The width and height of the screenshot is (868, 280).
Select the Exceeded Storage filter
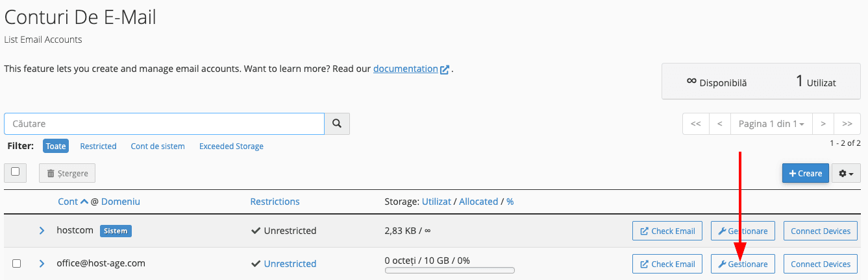[x=231, y=146]
